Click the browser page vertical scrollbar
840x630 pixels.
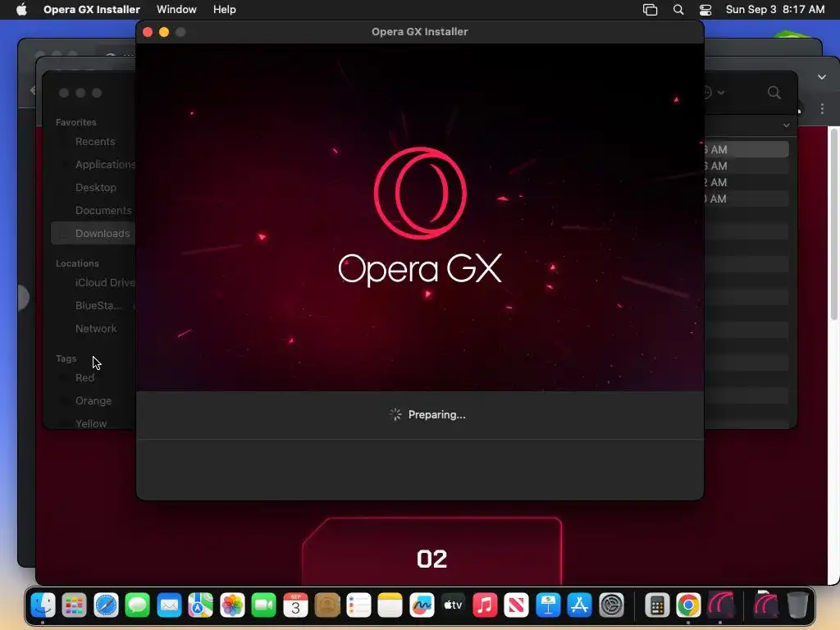[834, 224]
